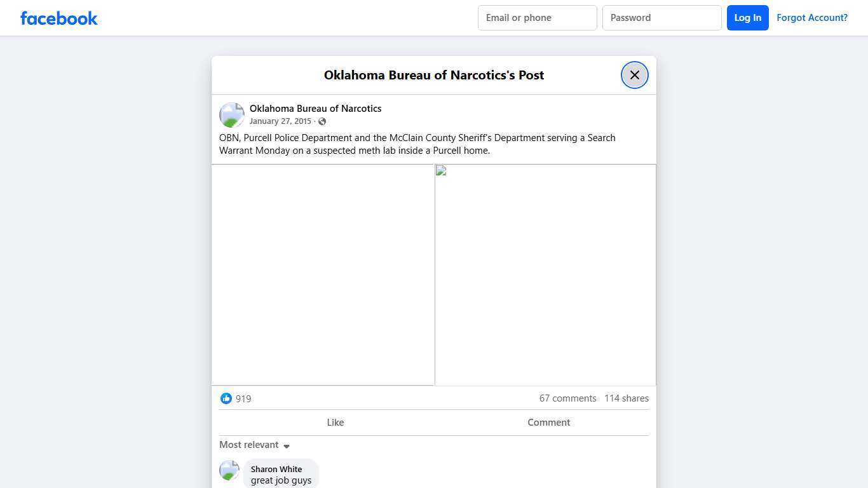Close the post dialog with X
Screen dimensions: 868x488
coord(634,75)
